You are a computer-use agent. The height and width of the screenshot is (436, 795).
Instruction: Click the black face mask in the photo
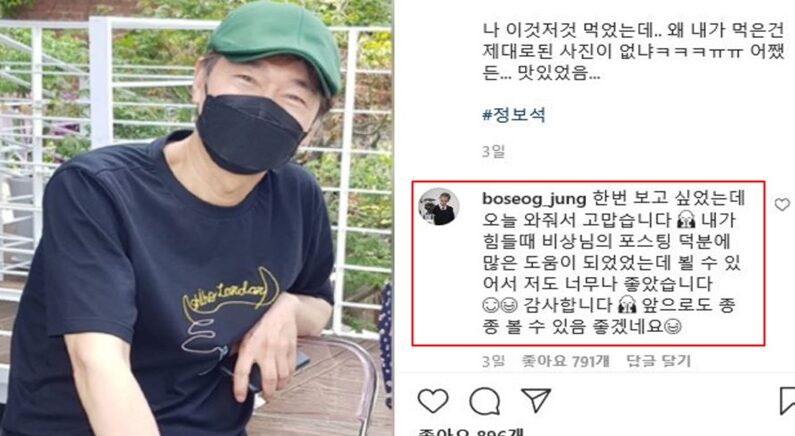pyautogui.click(x=249, y=133)
